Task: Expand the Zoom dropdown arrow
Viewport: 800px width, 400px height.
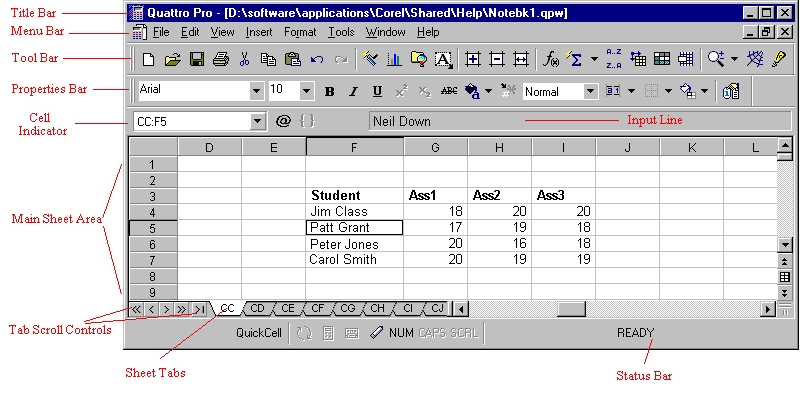Action: (x=735, y=60)
